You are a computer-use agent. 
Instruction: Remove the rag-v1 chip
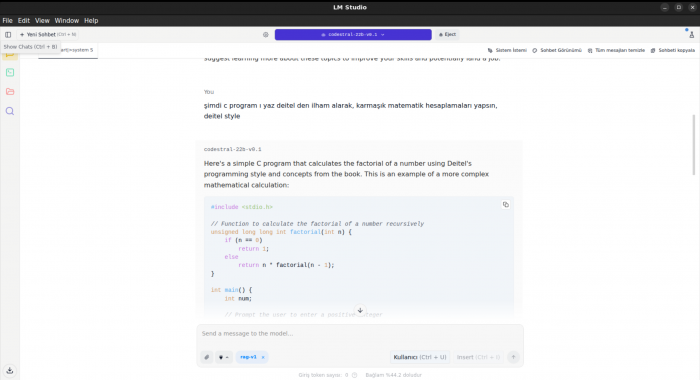point(263,357)
